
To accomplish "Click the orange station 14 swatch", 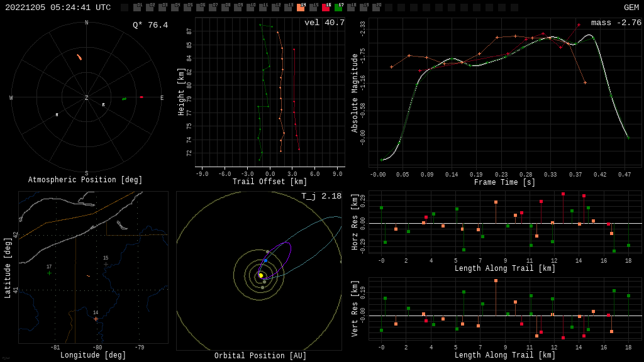I will (x=301, y=7).
